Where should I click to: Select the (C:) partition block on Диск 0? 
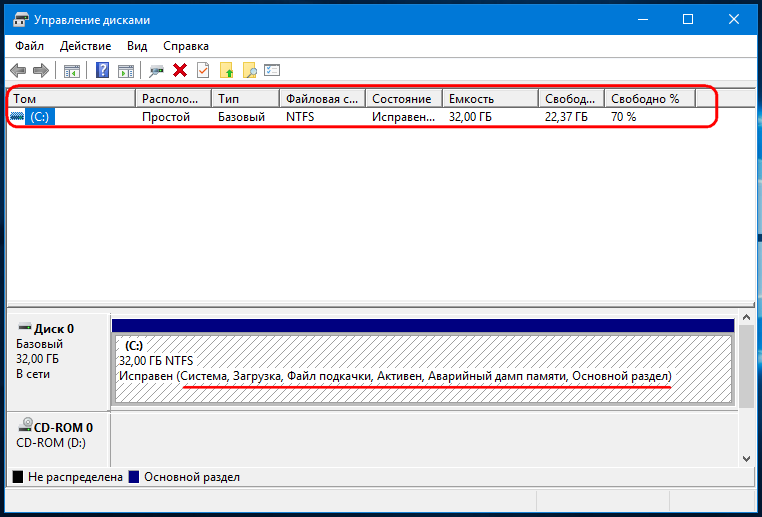point(423,368)
